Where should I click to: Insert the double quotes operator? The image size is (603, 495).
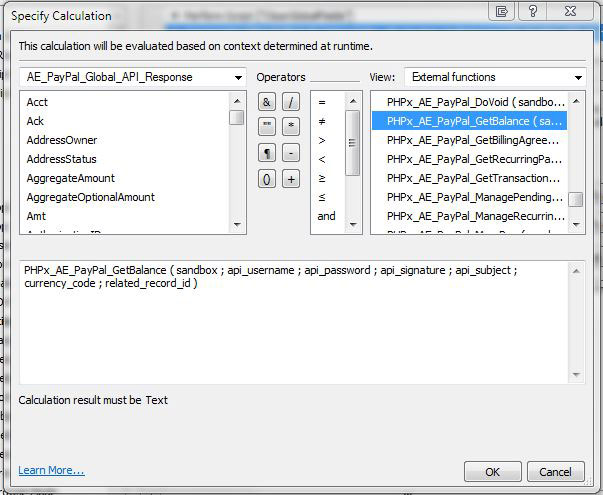[267, 127]
